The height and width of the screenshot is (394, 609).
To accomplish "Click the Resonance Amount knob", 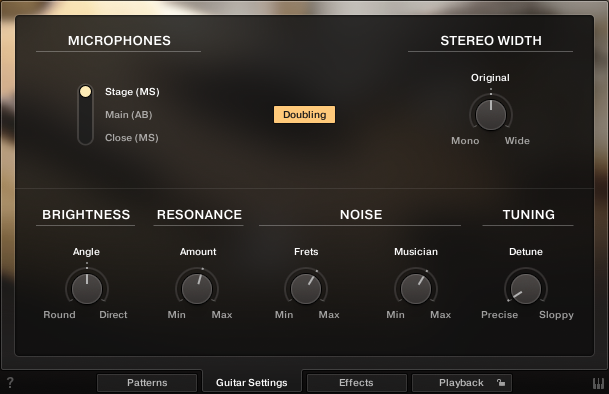I will tap(197, 288).
